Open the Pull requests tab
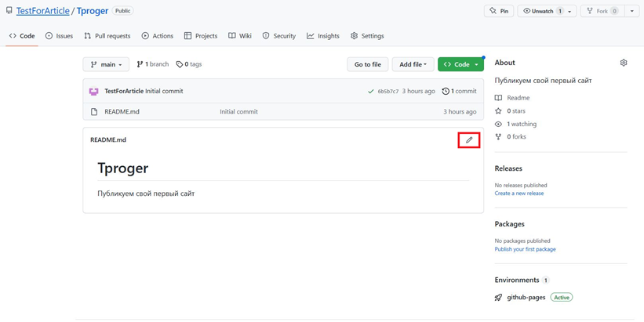This screenshot has height=322, width=644. pyautogui.click(x=107, y=36)
